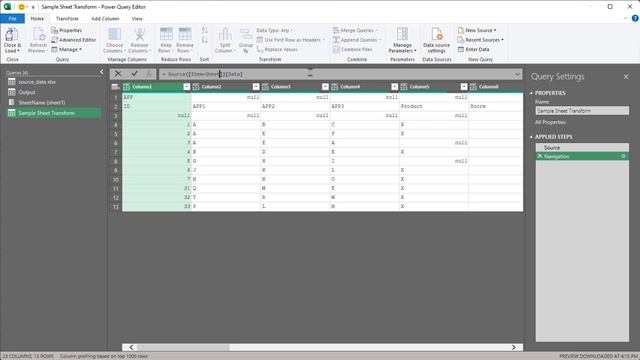Click the All Properties link
Viewport: 640px width, 360px height.
(x=551, y=122)
